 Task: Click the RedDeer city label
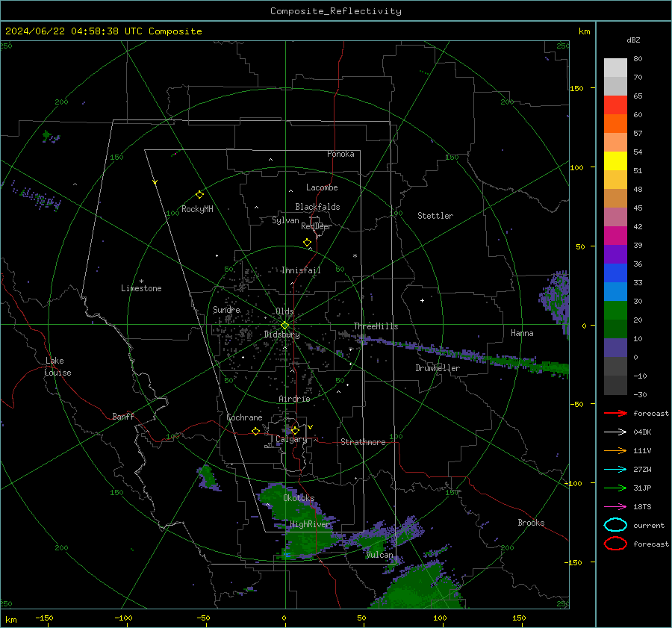pos(317,226)
